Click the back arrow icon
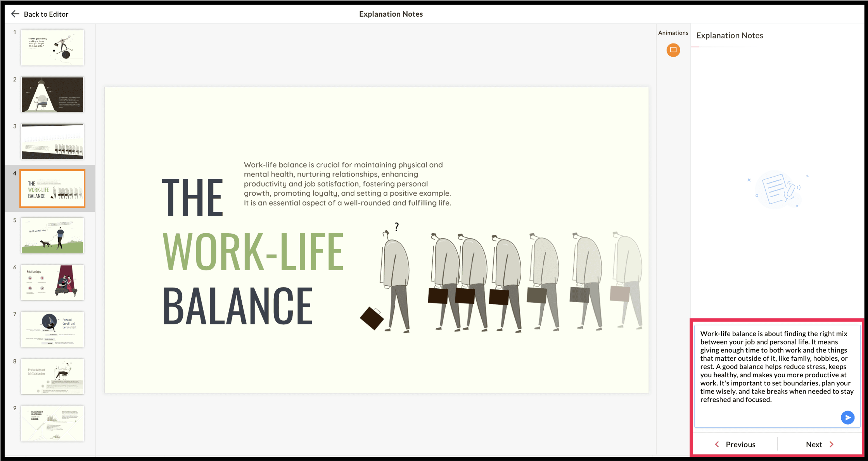Viewport: 868px width, 461px height. click(15, 14)
